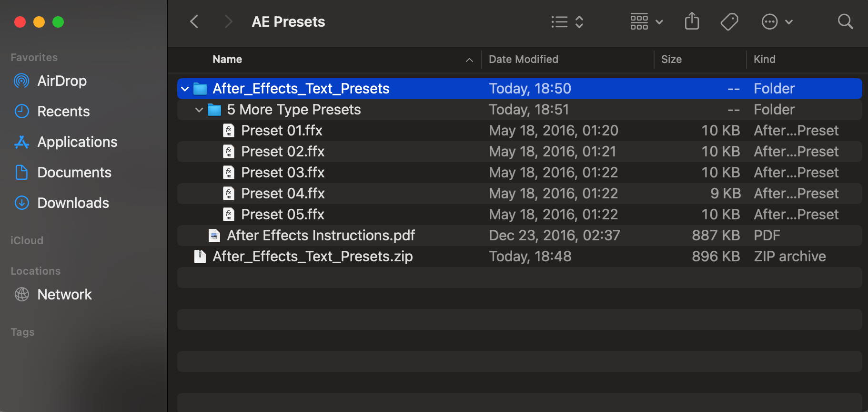Go back with the left arrow

194,21
